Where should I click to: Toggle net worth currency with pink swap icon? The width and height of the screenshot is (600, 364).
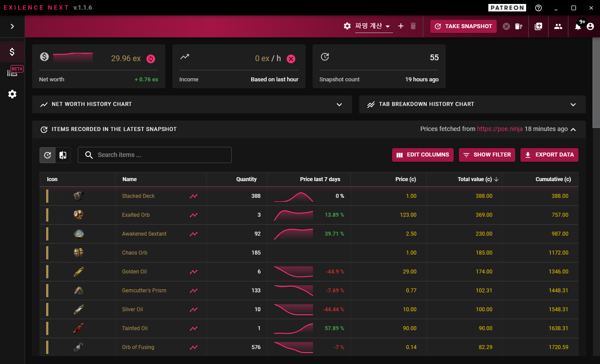click(x=151, y=58)
